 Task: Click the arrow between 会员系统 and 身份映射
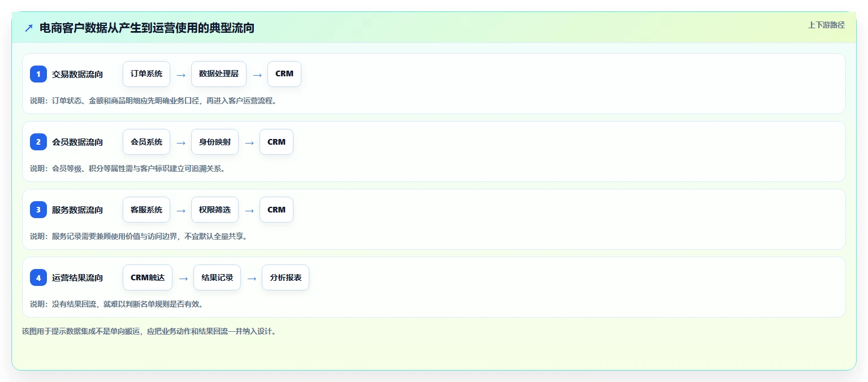click(x=181, y=142)
